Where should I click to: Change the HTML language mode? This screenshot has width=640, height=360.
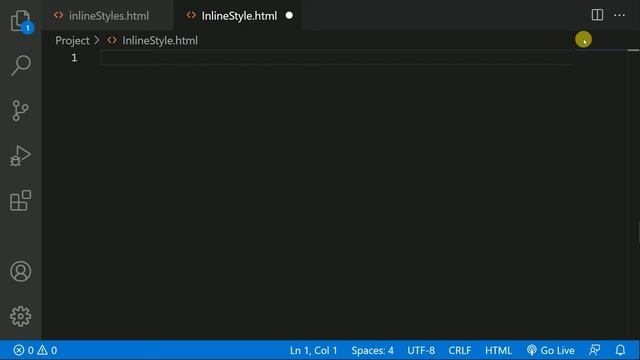coord(498,350)
